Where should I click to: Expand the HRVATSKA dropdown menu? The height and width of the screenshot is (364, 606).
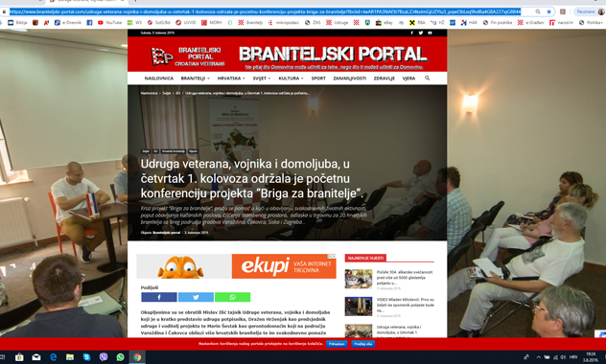point(231,79)
